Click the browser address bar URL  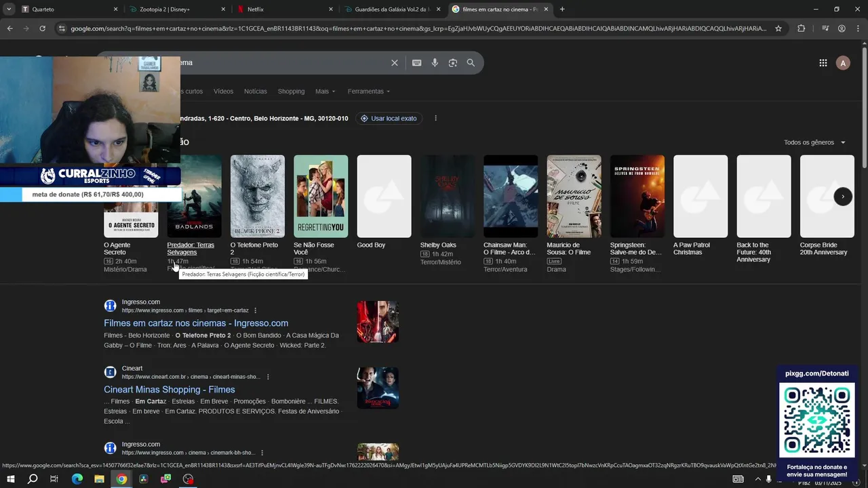pyautogui.click(x=418, y=28)
